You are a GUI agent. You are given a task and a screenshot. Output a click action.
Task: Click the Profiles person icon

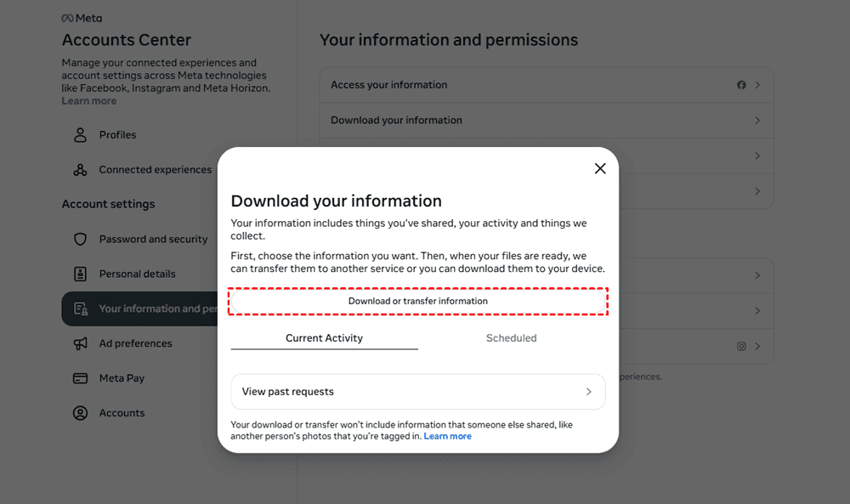point(81,135)
